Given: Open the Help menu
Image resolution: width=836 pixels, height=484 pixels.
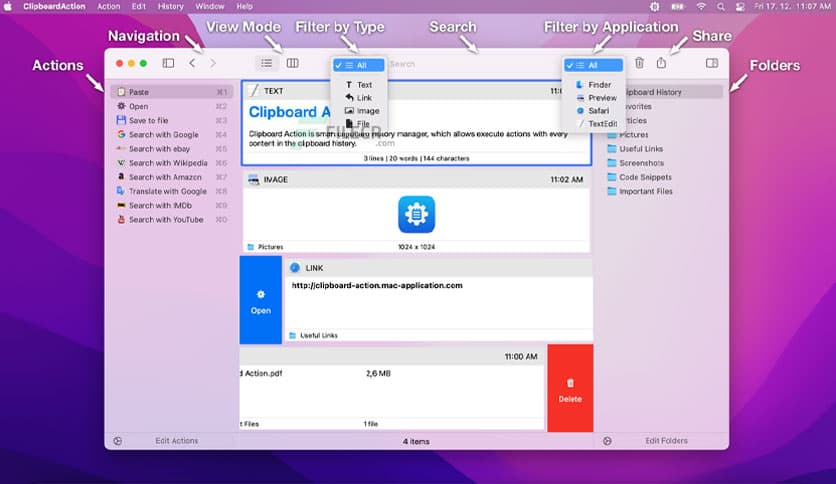Looking at the screenshot, I should click(245, 6).
